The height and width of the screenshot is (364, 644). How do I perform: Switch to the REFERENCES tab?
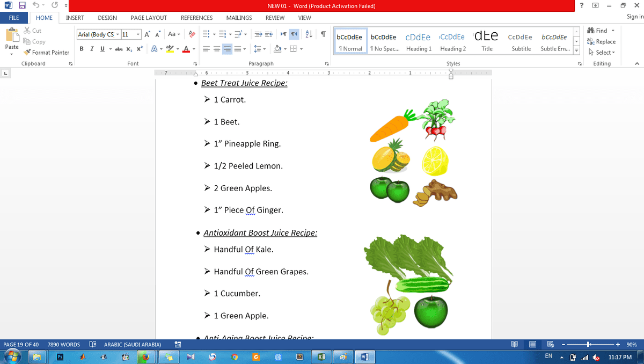pyautogui.click(x=196, y=18)
